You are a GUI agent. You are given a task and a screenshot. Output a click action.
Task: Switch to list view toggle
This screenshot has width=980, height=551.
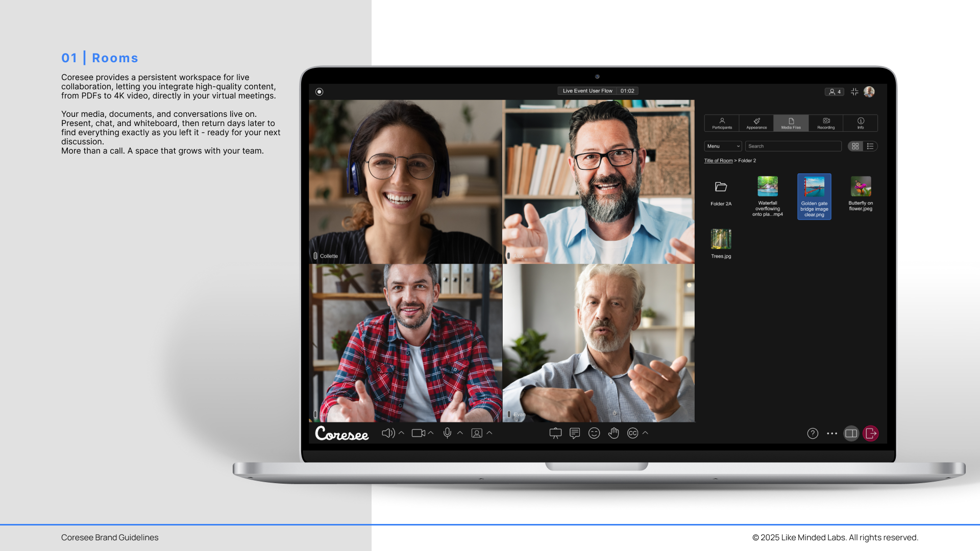870,146
